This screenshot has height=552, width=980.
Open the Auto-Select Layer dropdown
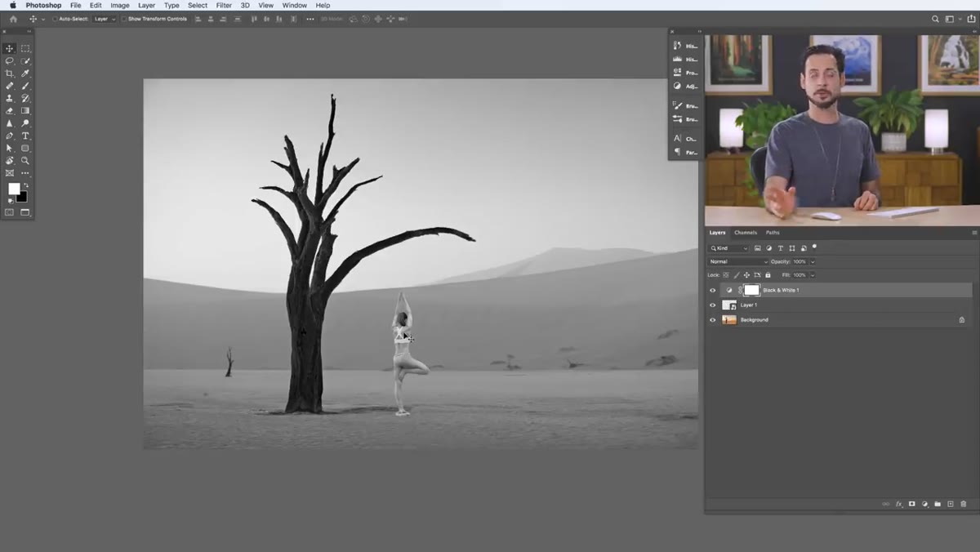click(105, 19)
